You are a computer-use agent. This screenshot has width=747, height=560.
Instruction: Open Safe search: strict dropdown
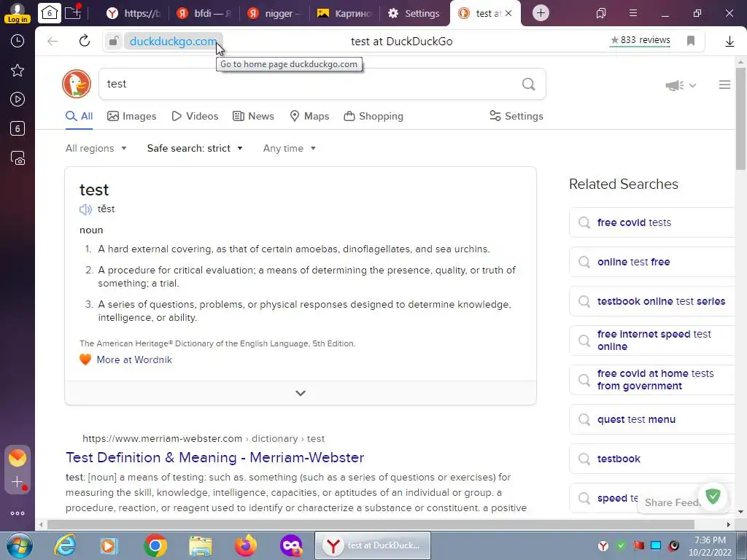click(195, 148)
